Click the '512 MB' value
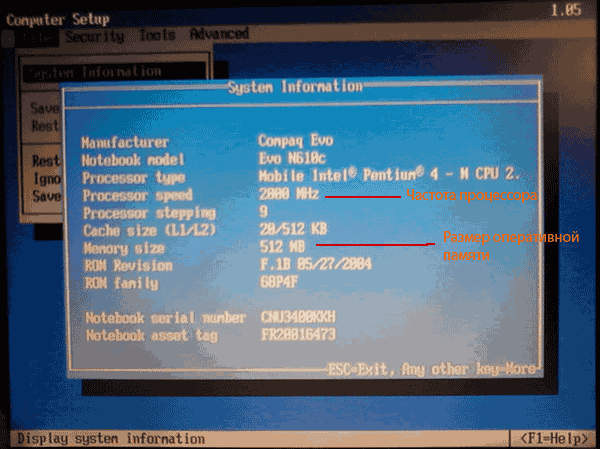Image resolution: width=600 pixels, height=449 pixels. [282, 247]
